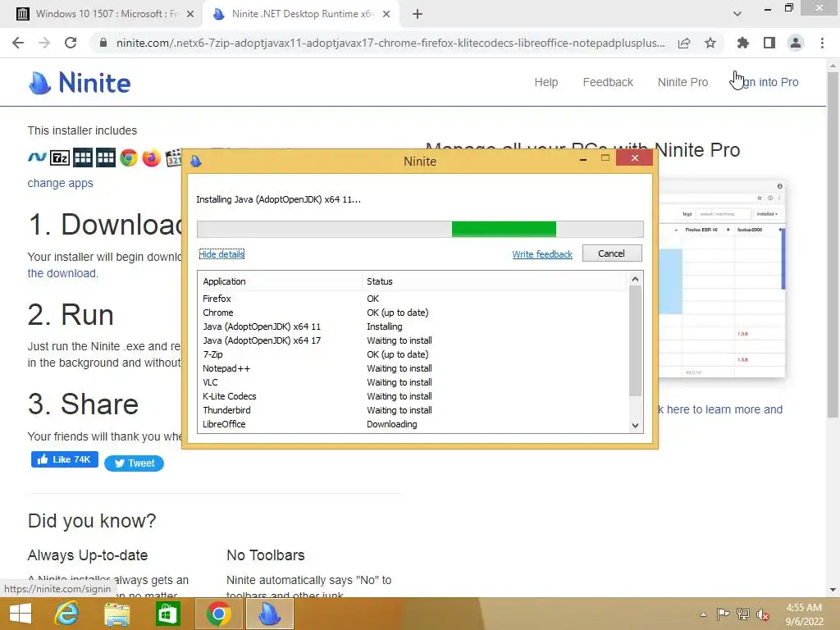Click the Facebook Like 74K button
Viewport: 840px width, 630px height.
(64, 459)
